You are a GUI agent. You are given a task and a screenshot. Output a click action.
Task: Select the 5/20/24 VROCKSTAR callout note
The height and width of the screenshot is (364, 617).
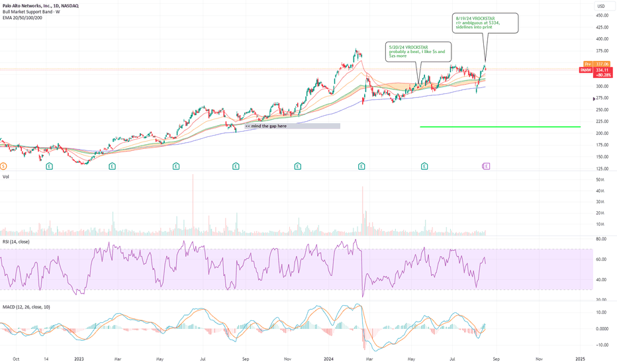coord(418,52)
